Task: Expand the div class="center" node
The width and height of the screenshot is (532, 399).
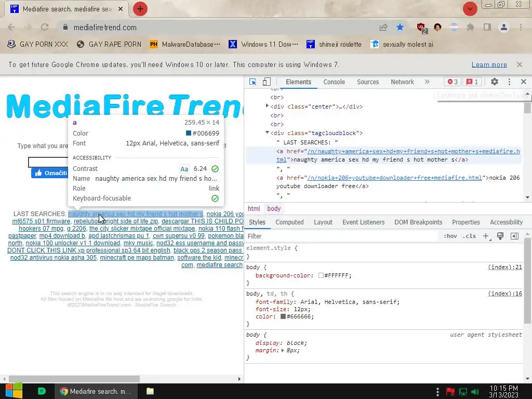Action: point(267,106)
